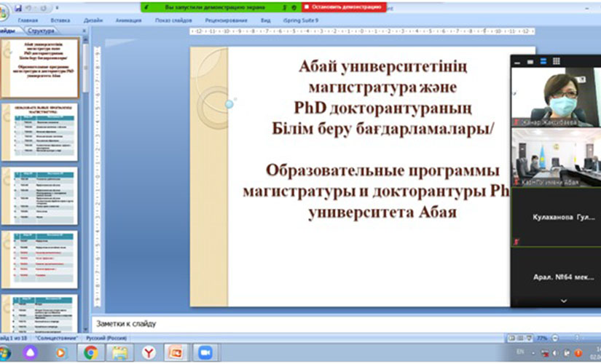Open the iSpring Suite 9 ribbon tab

(x=300, y=20)
